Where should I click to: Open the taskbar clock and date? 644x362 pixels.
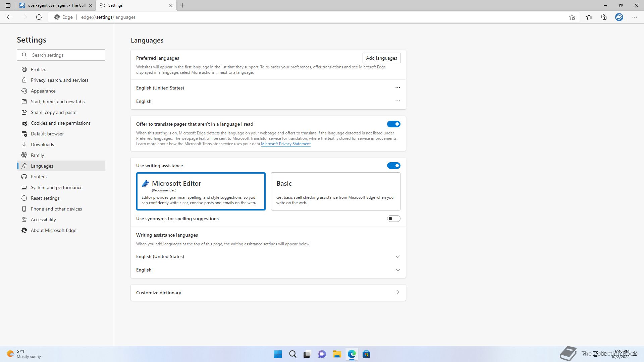621,354
